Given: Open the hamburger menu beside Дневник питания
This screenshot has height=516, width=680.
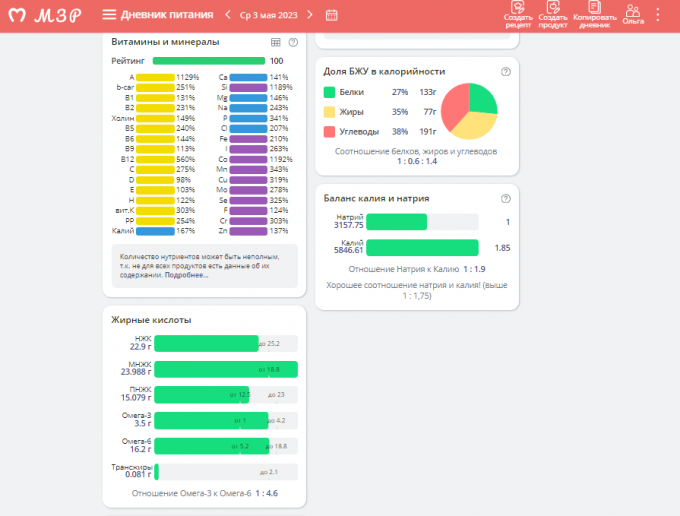Looking at the screenshot, I should pos(109,15).
